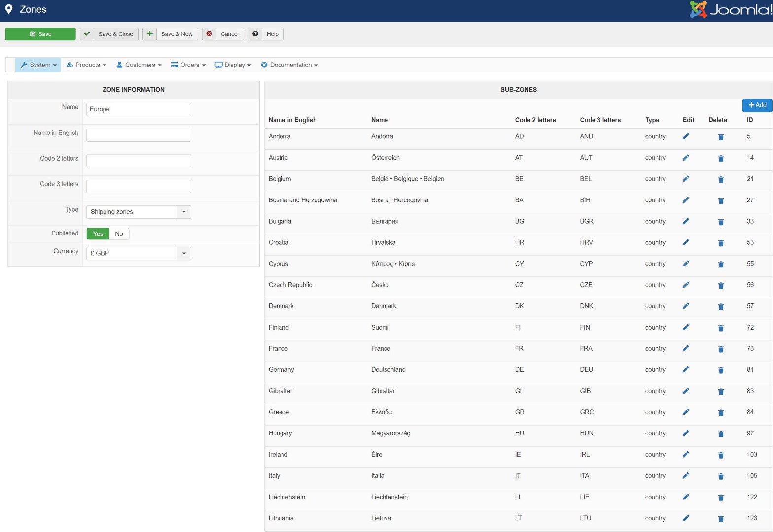Expand the Currency dropdown showing £ GBP

point(138,253)
